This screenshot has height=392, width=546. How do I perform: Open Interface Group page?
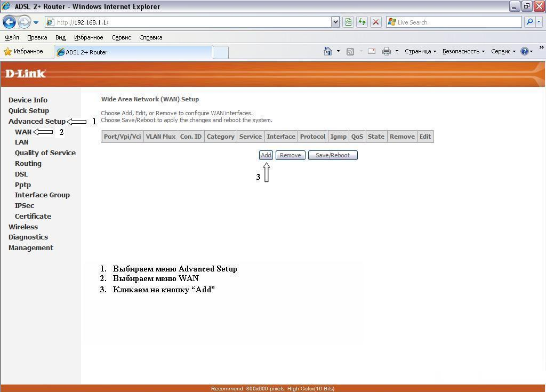coord(42,195)
